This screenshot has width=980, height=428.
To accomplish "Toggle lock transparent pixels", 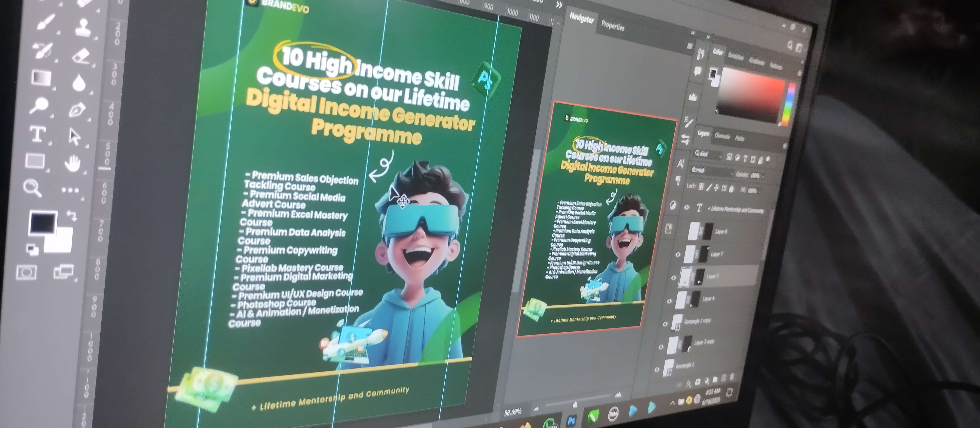I will click(701, 187).
